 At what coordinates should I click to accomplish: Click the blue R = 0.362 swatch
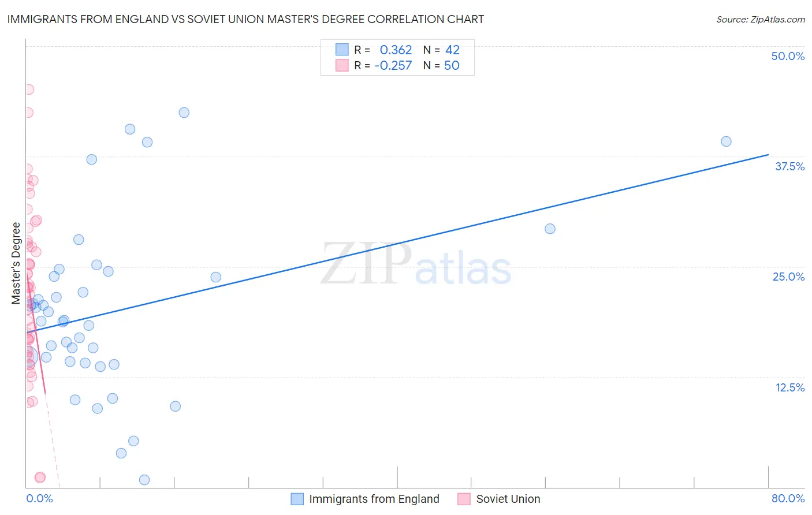[342, 50]
